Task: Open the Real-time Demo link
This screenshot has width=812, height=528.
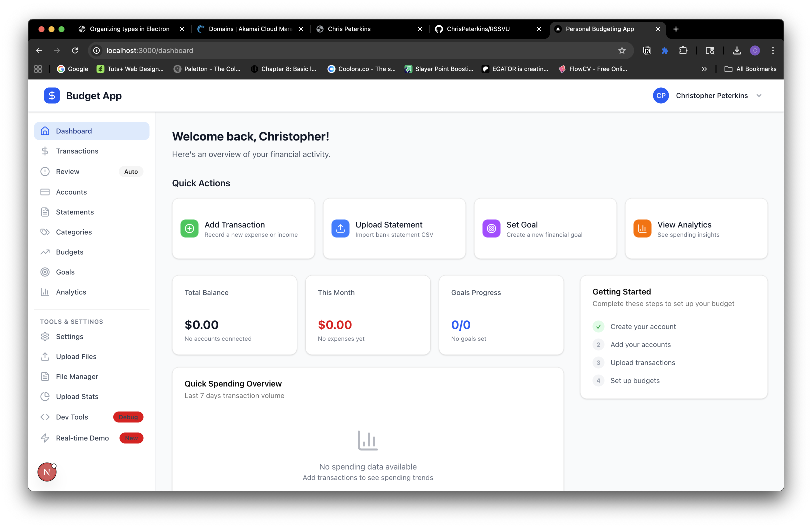Action: tap(82, 438)
